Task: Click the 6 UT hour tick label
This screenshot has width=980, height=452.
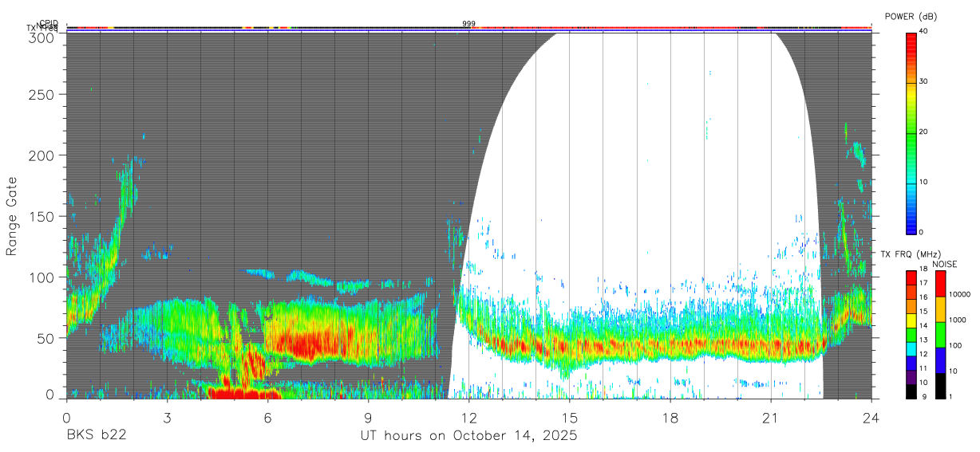Action: (x=267, y=418)
